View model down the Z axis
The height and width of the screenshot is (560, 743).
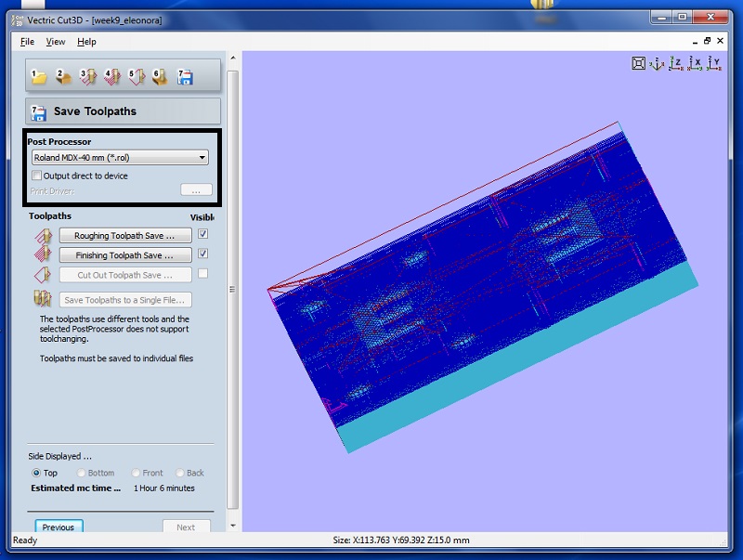pyautogui.click(x=676, y=63)
